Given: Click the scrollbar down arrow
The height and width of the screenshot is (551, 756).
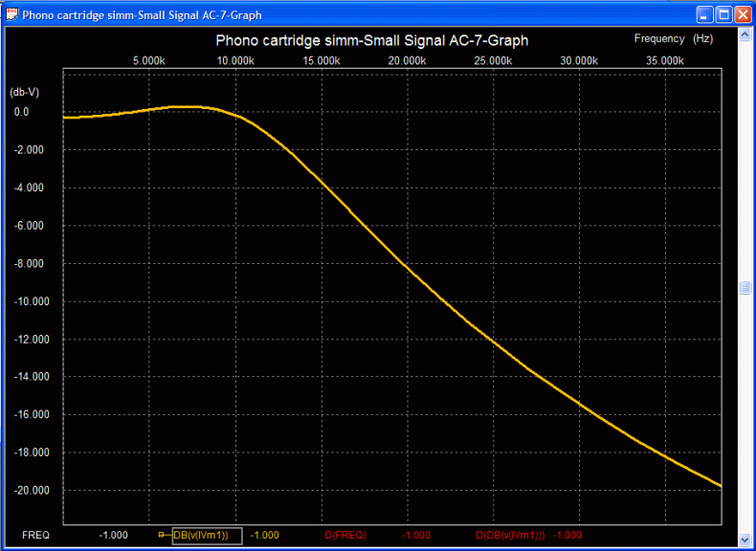Looking at the screenshot, I should click(745, 539).
